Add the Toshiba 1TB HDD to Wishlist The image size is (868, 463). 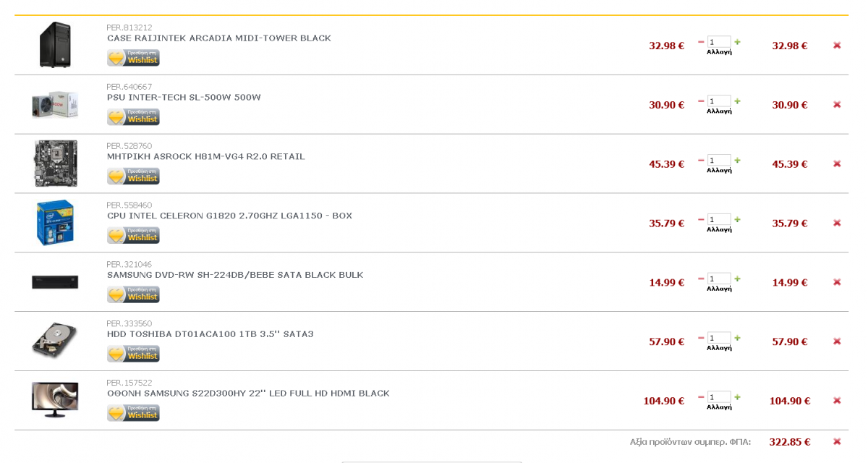click(x=133, y=354)
